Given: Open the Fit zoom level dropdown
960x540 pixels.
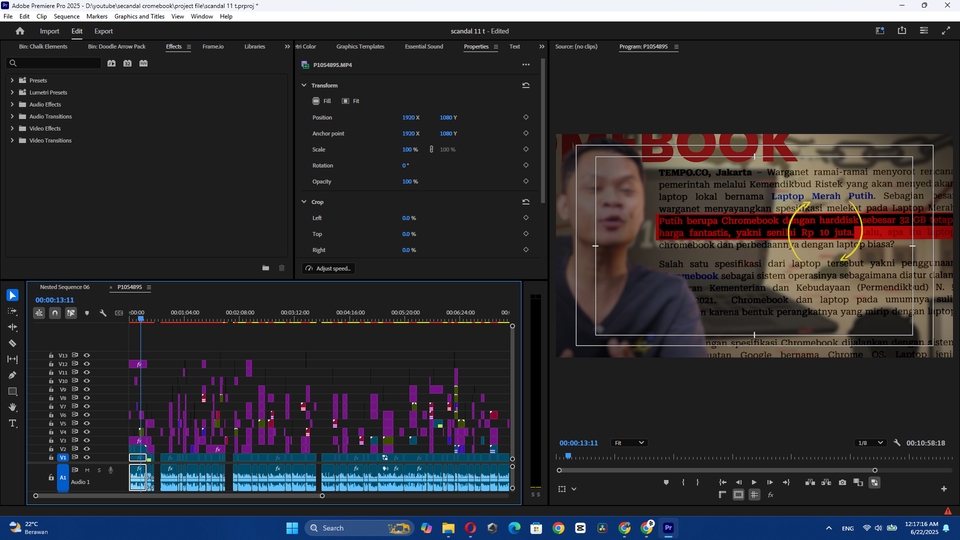Looking at the screenshot, I should [629, 443].
